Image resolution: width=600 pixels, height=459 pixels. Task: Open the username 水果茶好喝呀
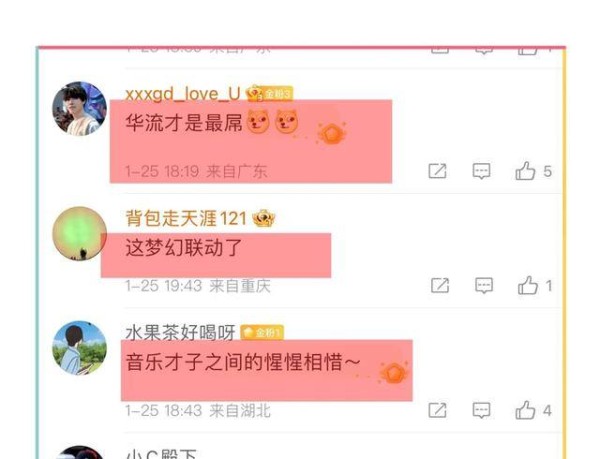tap(180, 333)
